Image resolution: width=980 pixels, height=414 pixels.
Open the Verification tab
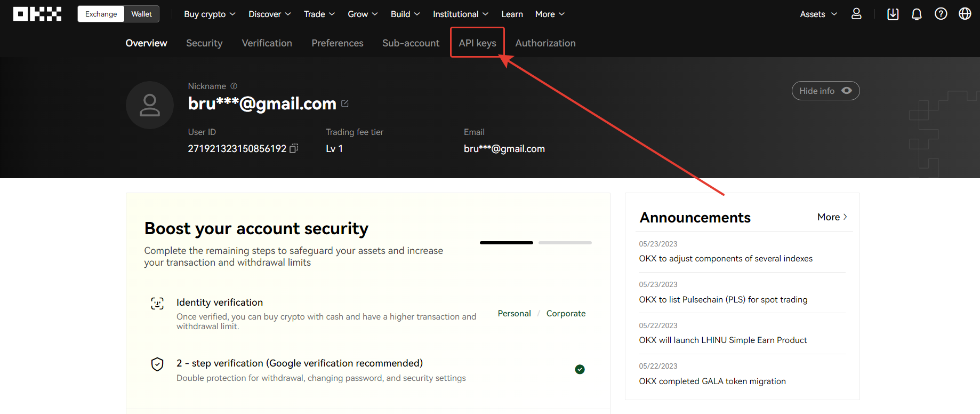pos(267,43)
